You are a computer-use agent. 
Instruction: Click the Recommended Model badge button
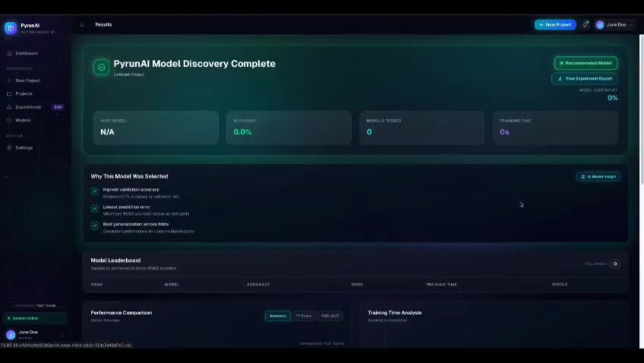click(x=586, y=63)
